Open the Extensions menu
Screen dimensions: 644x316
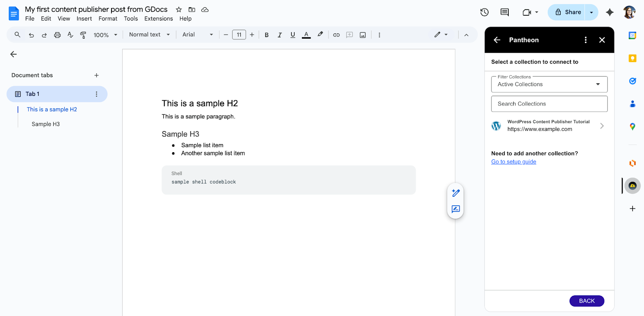(x=159, y=19)
